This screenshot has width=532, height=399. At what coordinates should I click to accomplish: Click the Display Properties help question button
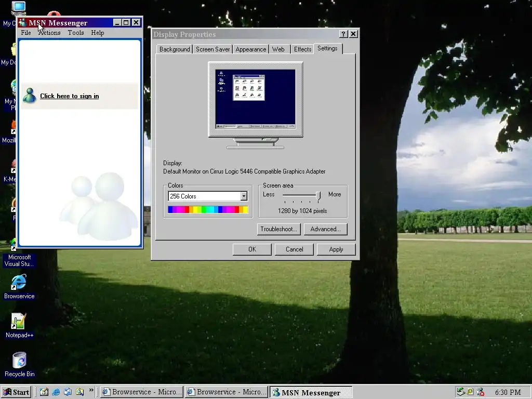[x=343, y=34]
